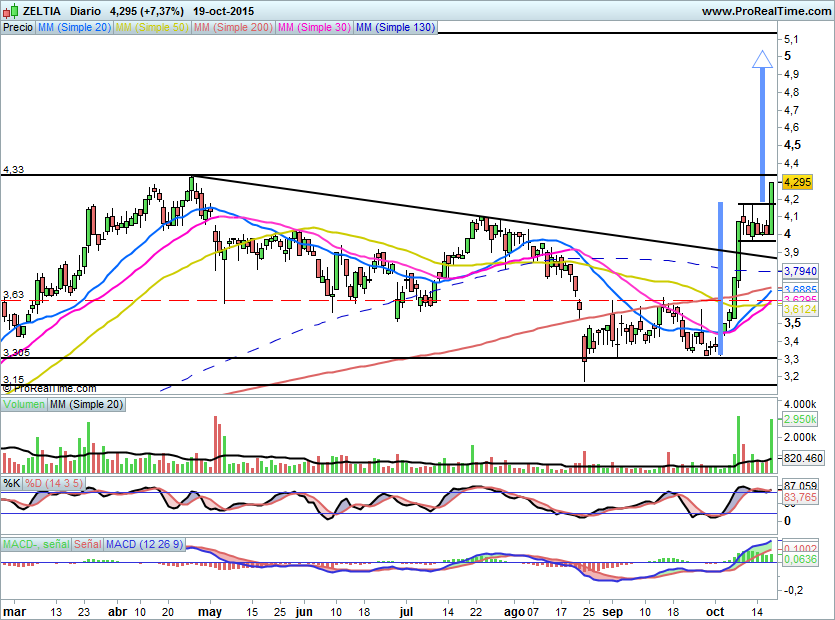The width and height of the screenshot is (835, 620).
Task: Open the MM (Simple 20) price average label
Action: (x=74, y=27)
